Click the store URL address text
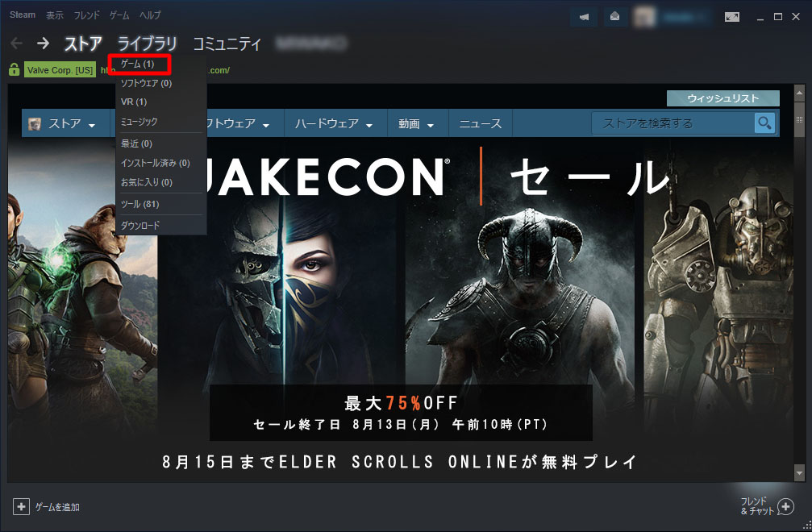The height and width of the screenshot is (532, 812). 219,70
